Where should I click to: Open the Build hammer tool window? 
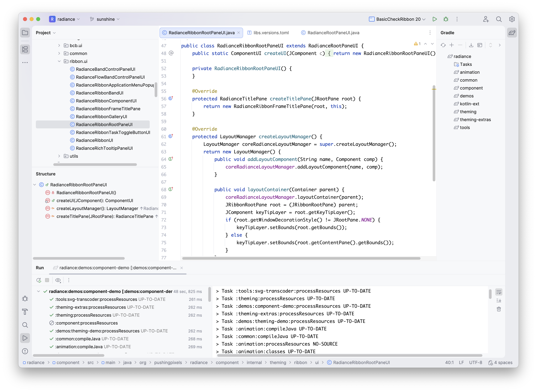tap(25, 312)
